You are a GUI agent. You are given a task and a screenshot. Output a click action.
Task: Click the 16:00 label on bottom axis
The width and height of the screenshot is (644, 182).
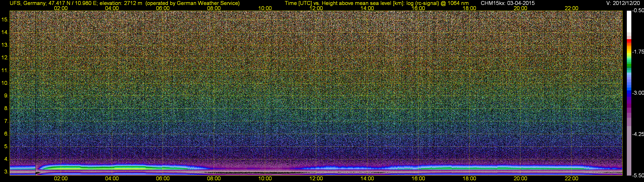[x=418, y=179]
